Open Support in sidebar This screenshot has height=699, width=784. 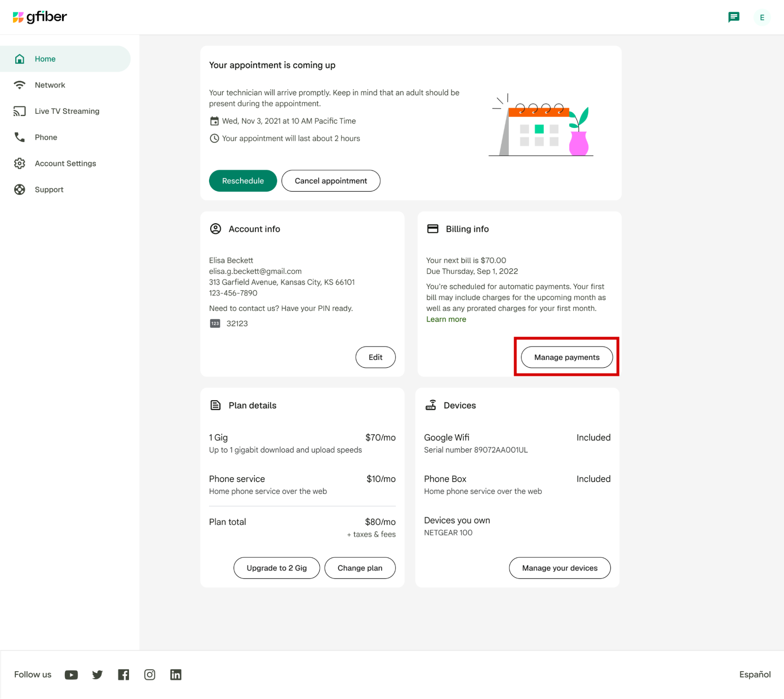(65, 189)
